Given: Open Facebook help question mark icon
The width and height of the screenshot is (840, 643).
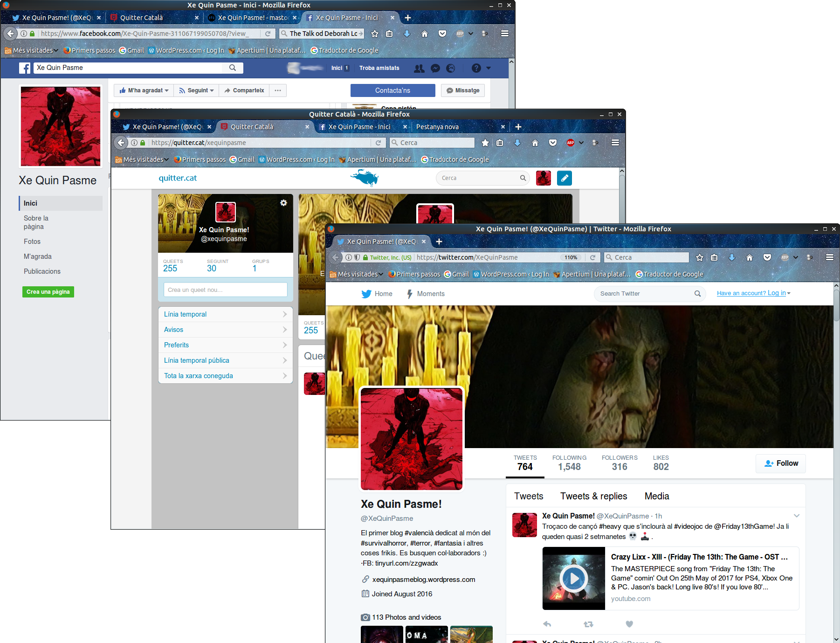Looking at the screenshot, I should tap(476, 68).
